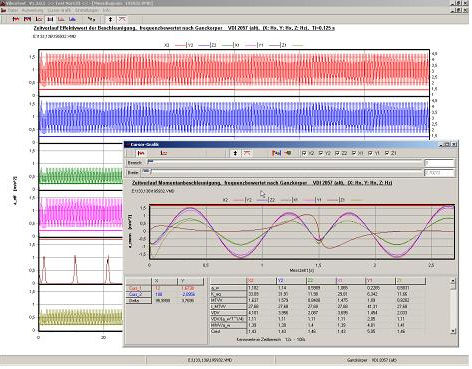The height and width of the screenshot is (369, 472).
Task: Click the Ganzkörper VDI 2057 status bar entry
Action: [x=372, y=360]
